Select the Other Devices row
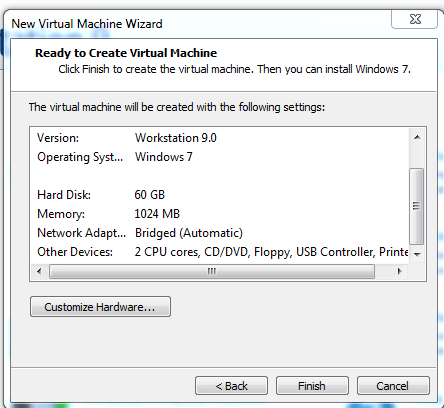444x408 pixels. (x=220, y=252)
